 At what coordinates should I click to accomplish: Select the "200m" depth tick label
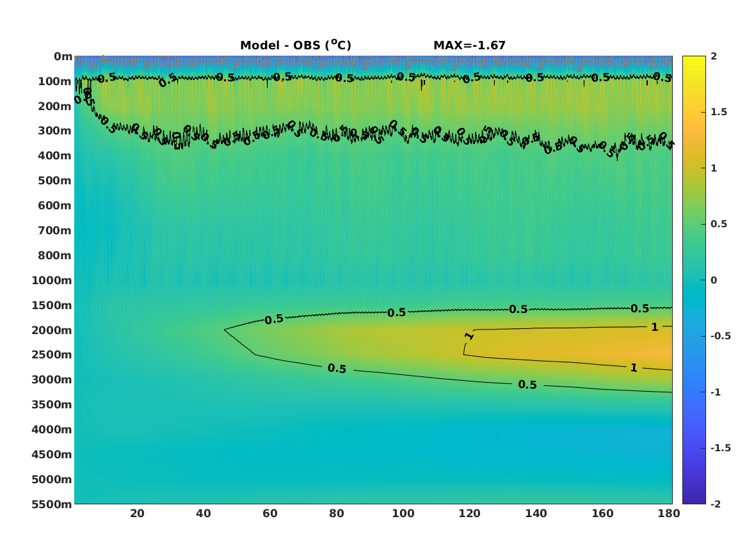point(55,106)
